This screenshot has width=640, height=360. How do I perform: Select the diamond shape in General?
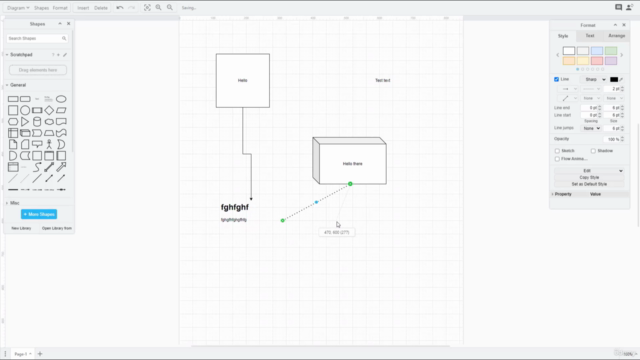(x=49, y=110)
